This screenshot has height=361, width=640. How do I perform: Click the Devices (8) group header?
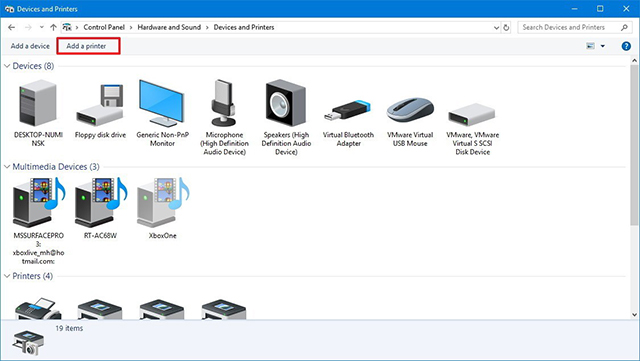pos(33,66)
